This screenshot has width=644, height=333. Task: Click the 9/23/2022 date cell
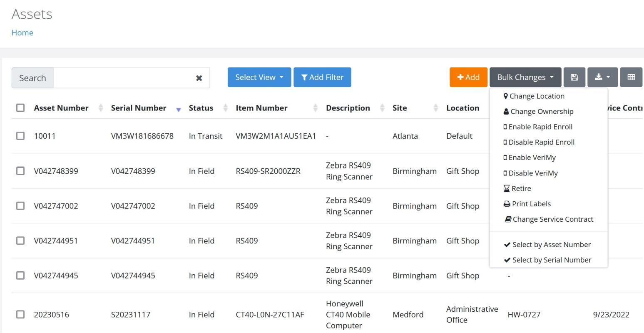point(611,315)
